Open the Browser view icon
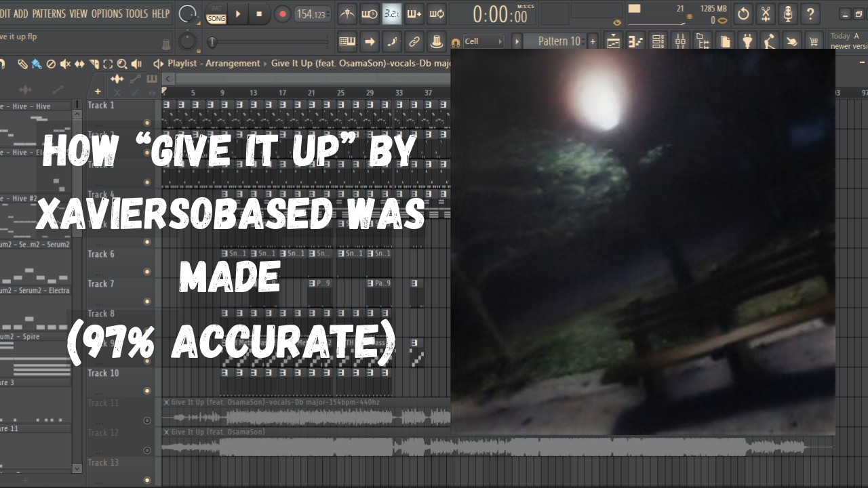This screenshot has width=868, height=488. pyautogui.click(x=703, y=41)
